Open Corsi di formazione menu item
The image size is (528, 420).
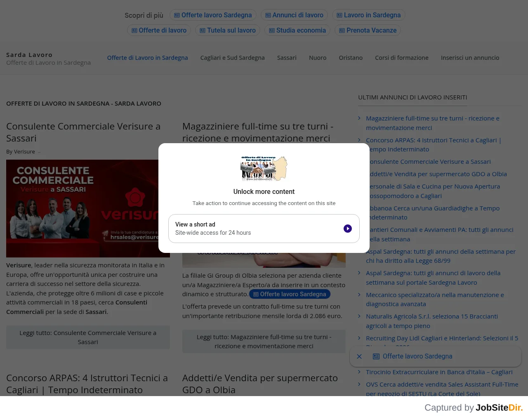point(402,58)
